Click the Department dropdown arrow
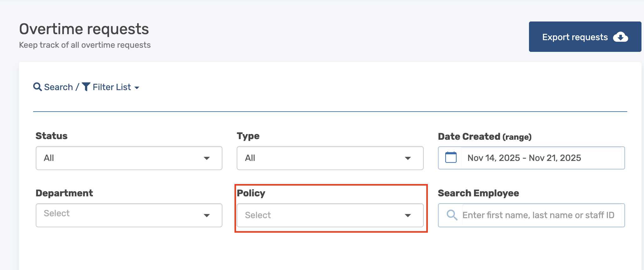Viewport: 644px width, 270px height. click(207, 215)
